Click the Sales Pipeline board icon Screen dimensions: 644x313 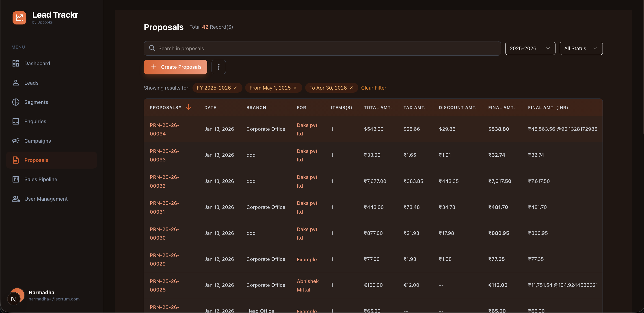[16, 179]
